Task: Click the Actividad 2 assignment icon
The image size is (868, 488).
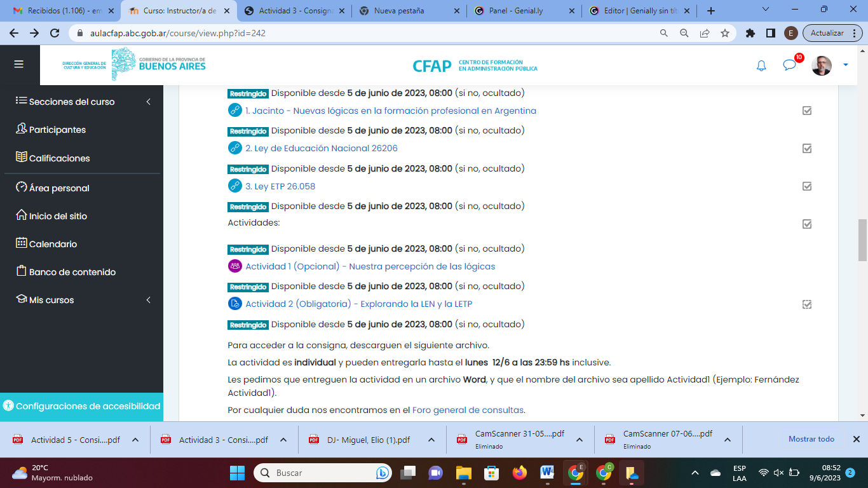Action: pos(235,304)
